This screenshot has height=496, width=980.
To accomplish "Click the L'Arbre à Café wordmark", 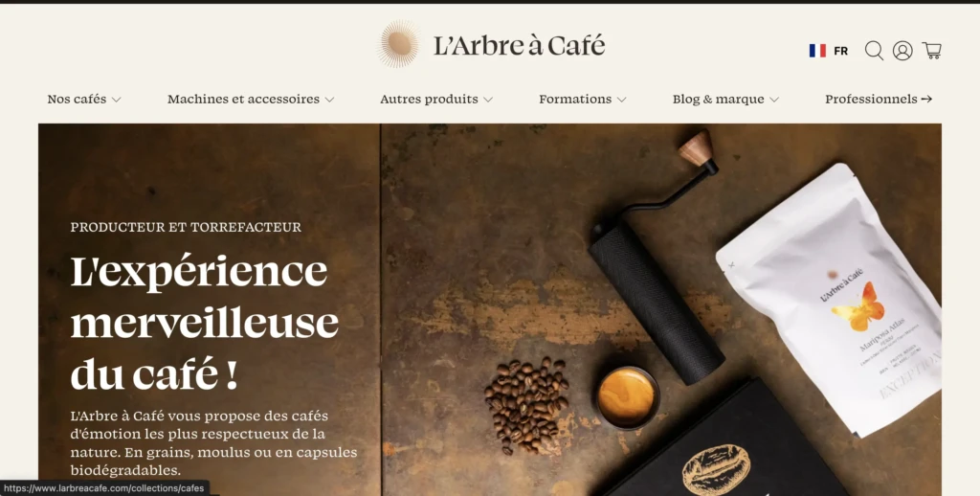I will tap(520, 45).
